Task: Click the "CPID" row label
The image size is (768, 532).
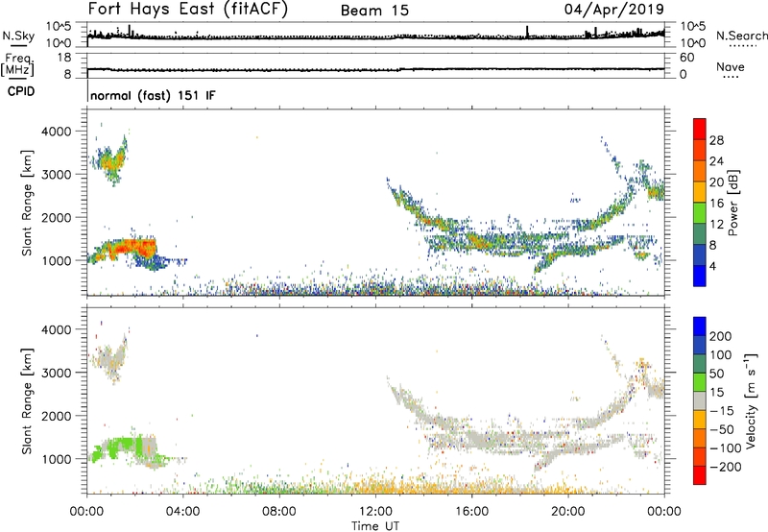Action: point(21,91)
